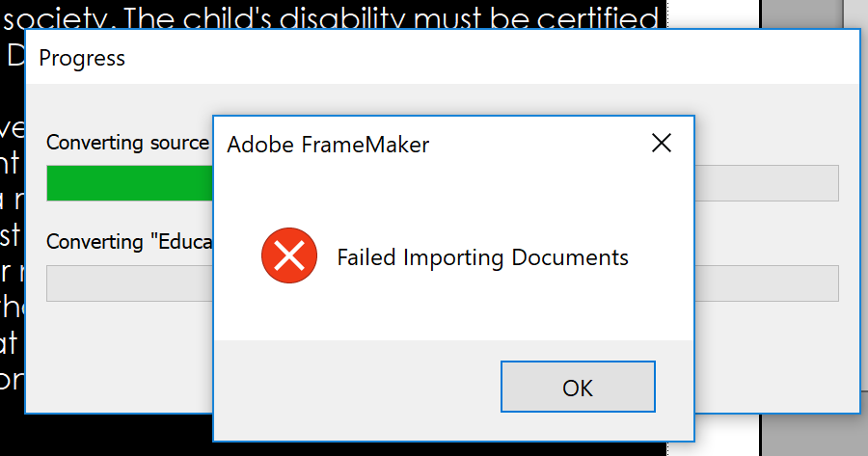Click unfilled right end of top progress bar
Image resolution: width=868 pixels, height=456 pixels.
coord(767,183)
